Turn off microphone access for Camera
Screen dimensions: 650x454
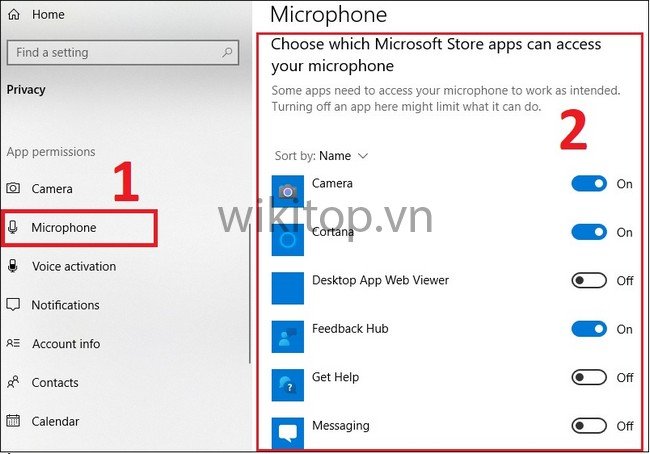pyautogui.click(x=589, y=184)
